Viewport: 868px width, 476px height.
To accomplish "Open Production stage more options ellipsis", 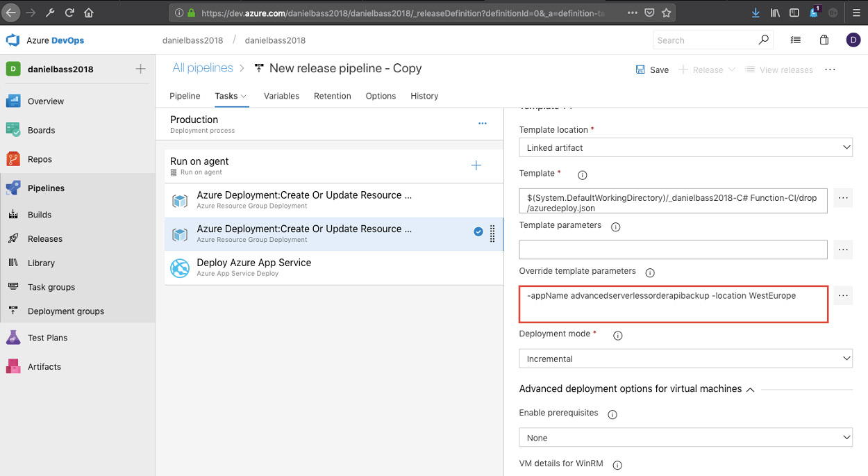I will 483,124.
